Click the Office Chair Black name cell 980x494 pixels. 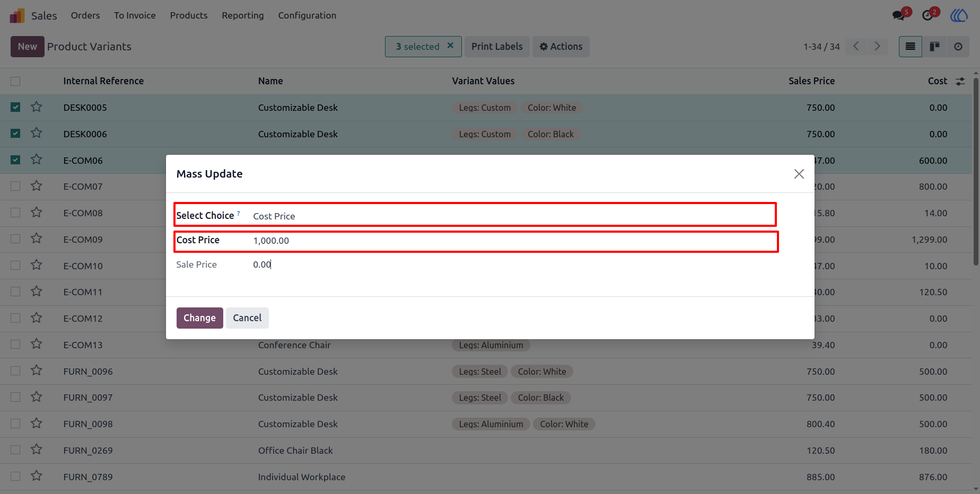(x=295, y=451)
